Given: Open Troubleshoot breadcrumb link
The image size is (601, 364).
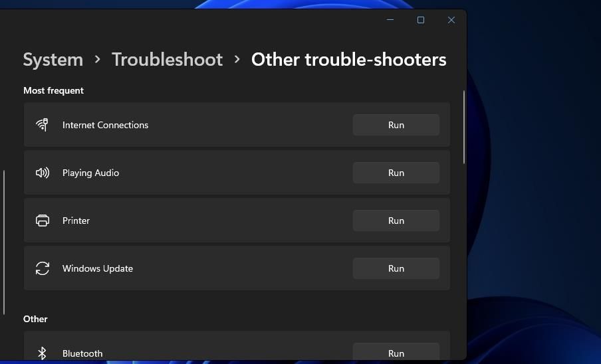Looking at the screenshot, I should (167, 60).
